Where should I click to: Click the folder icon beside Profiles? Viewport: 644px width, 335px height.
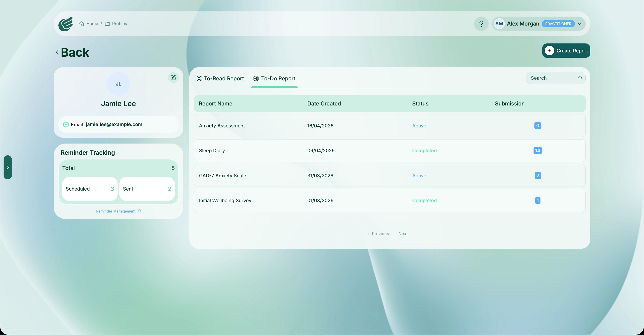coord(107,24)
